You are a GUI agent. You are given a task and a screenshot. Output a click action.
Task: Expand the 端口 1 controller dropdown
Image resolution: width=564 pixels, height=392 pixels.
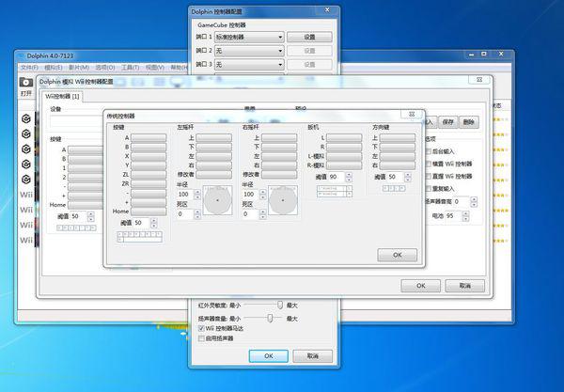tap(249, 37)
